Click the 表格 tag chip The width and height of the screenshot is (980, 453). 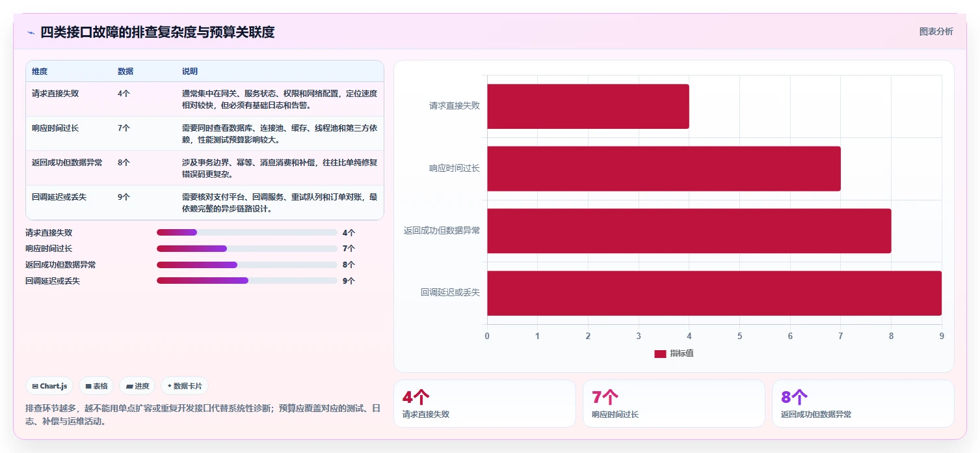[x=96, y=386]
